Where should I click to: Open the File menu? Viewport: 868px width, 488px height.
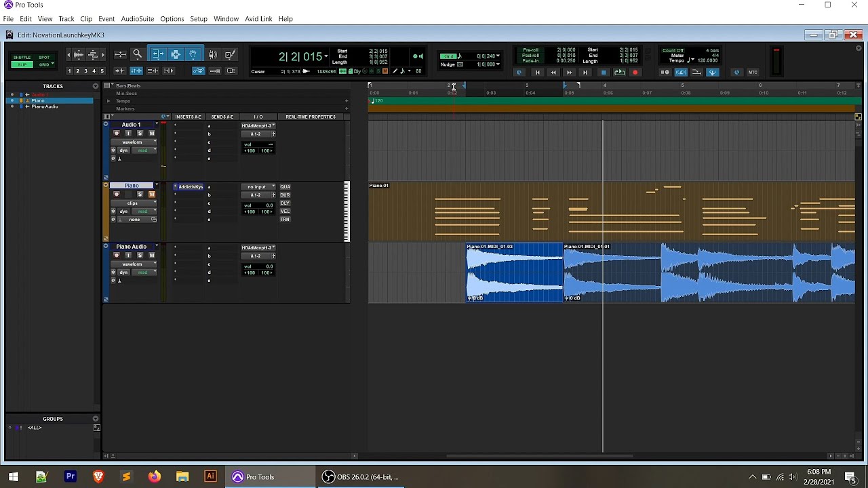(x=8, y=19)
